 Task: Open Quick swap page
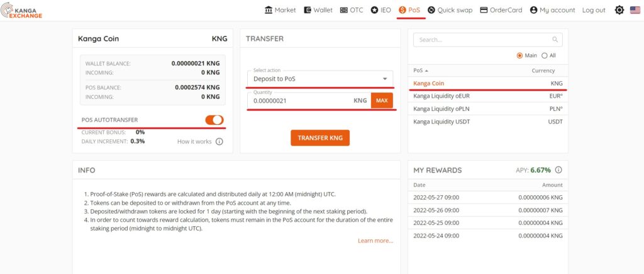pyautogui.click(x=450, y=10)
